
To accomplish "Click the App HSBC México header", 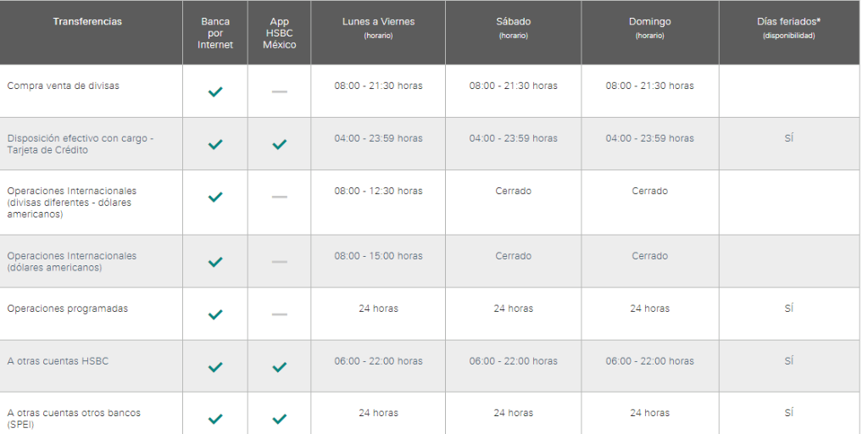I will click(x=280, y=33).
